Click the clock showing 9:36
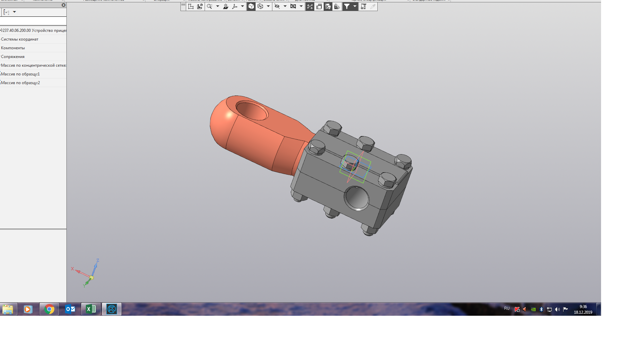Image resolution: width=644 pixels, height=362 pixels. pos(583,309)
